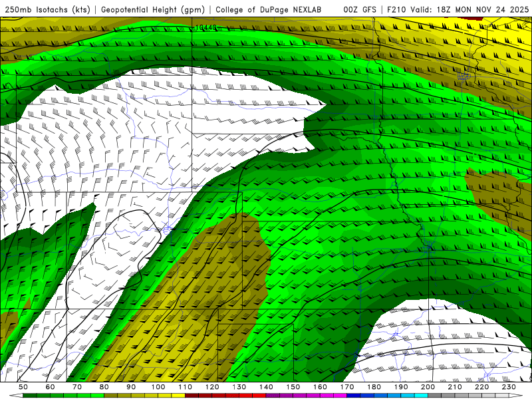Image resolution: width=532 pixels, height=399 pixels.
Task: Click the "00Z GFS" model run text
Action: pyautogui.click(x=360, y=9)
